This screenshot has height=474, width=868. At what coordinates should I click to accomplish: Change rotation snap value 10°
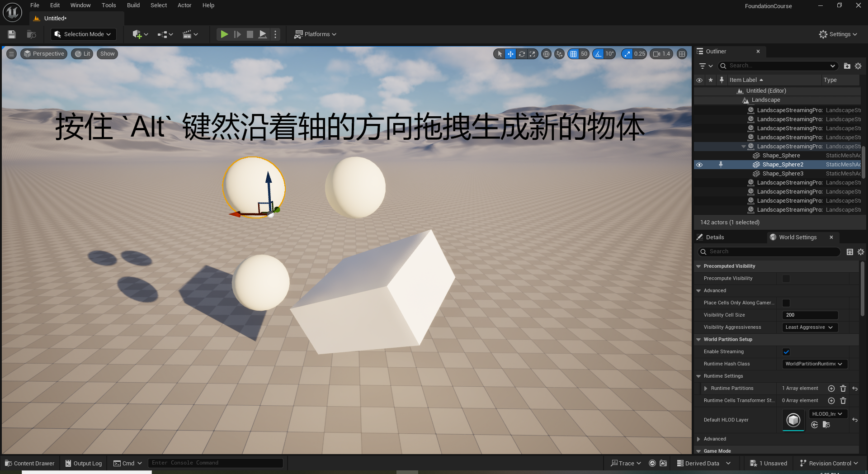(610, 54)
